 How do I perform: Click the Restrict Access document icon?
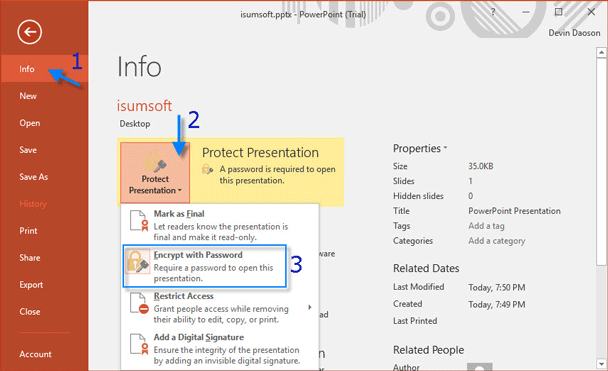pyautogui.click(x=139, y=303)
